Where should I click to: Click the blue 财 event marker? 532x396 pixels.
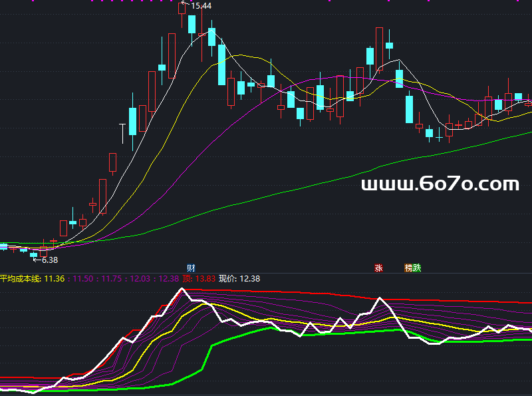191,268
